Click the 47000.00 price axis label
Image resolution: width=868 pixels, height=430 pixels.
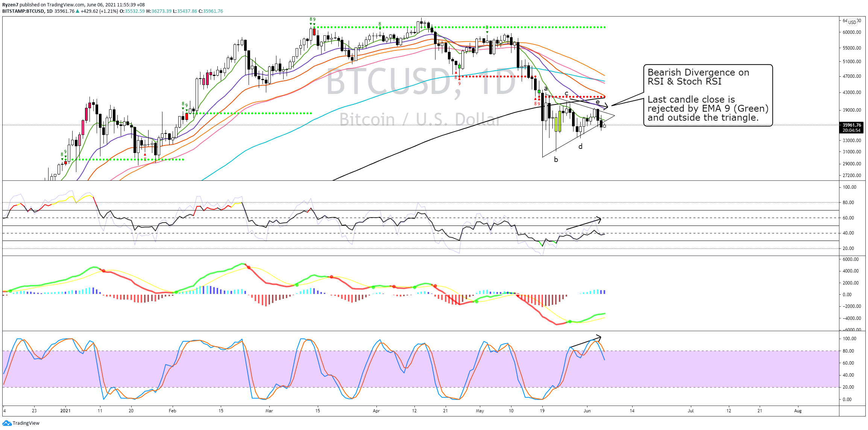[x=852, y=76]
